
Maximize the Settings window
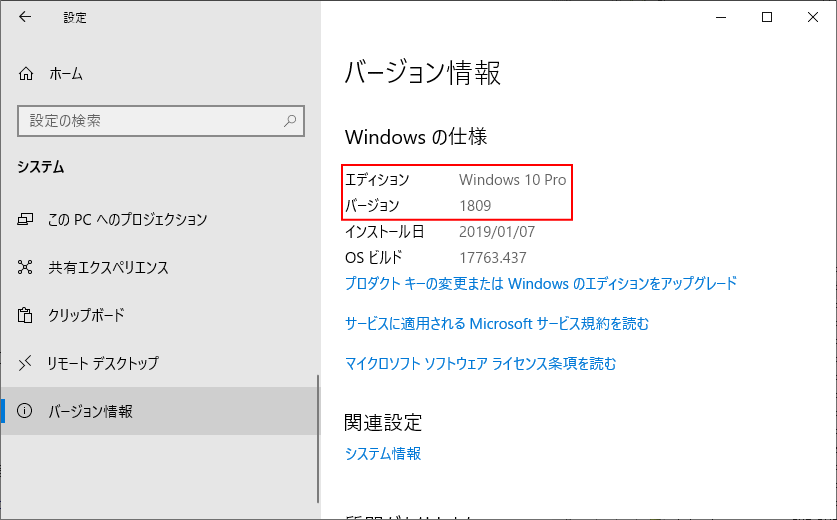(767, 17)
